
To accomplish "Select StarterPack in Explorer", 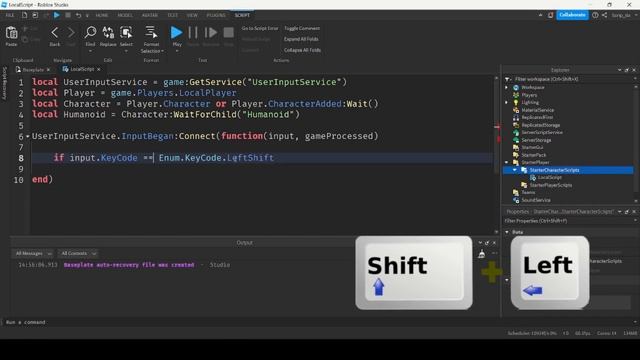I will [x=533, y=155].
